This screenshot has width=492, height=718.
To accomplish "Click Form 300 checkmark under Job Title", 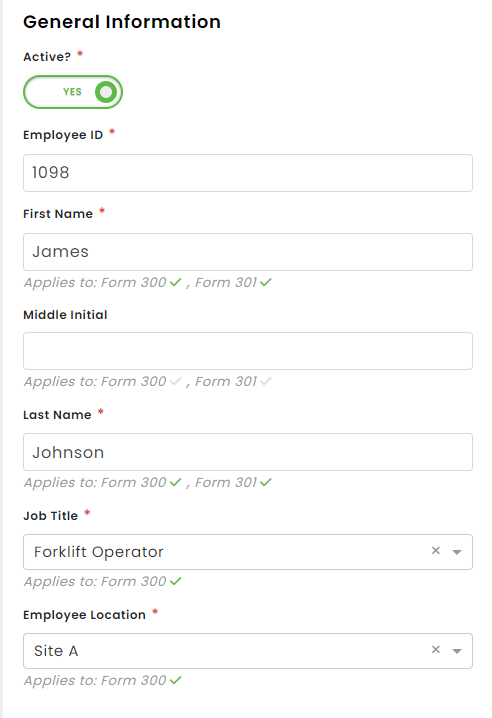I will click(175, 582).
